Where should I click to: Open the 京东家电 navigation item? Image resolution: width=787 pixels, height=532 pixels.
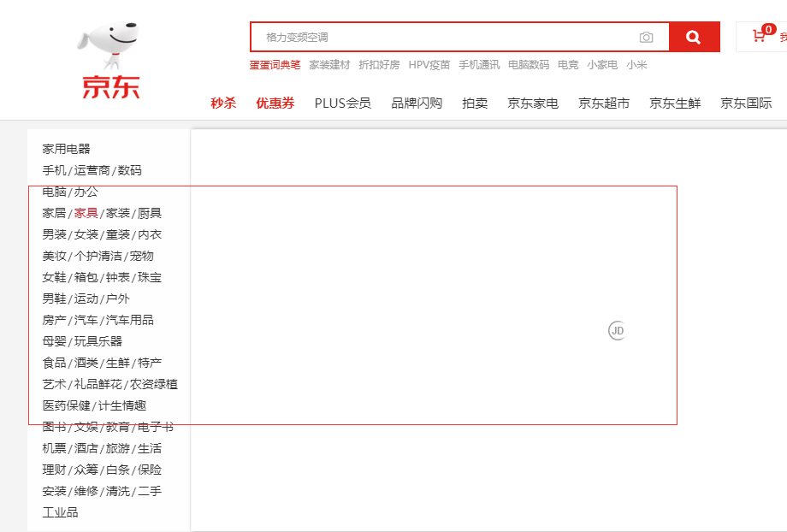tap(533, 103)
